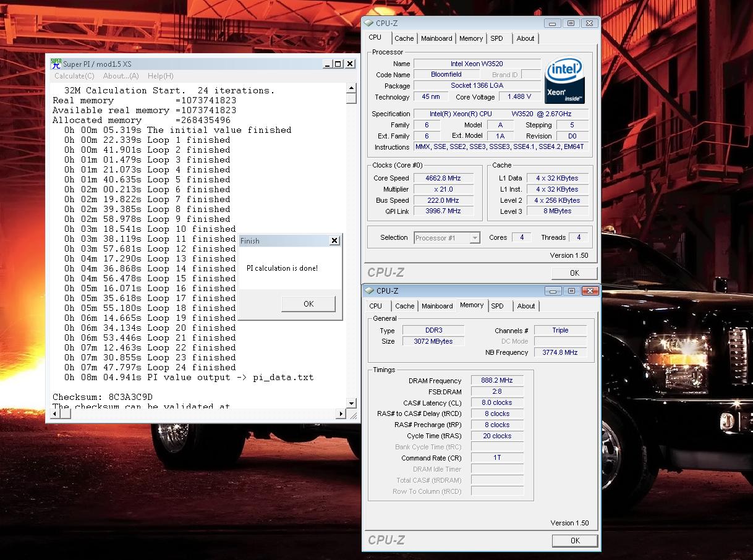The height and width of the screenshot is (560, 753).
Task: Open Cache tab in bottom CPU-Z window
Action: point(404,306)
